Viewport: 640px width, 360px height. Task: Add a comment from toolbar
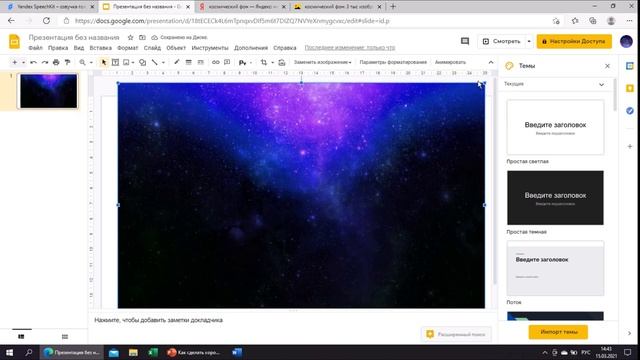227,62
